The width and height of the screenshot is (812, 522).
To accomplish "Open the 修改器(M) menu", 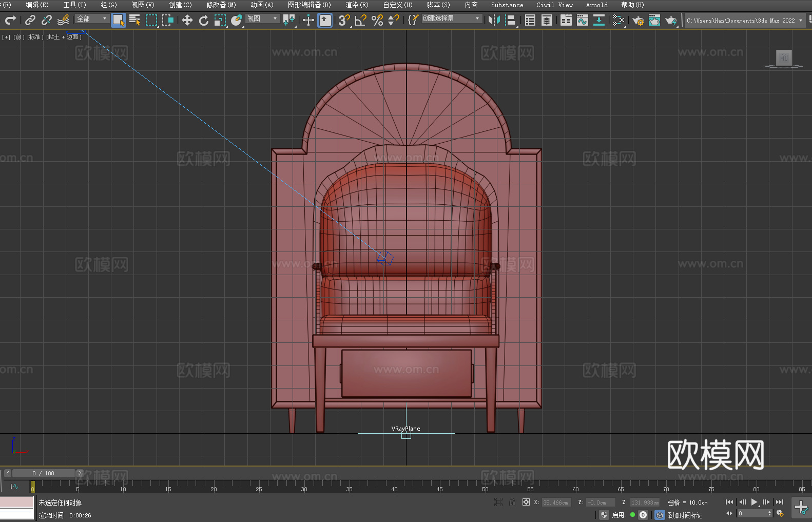I will tap(221, 5).
